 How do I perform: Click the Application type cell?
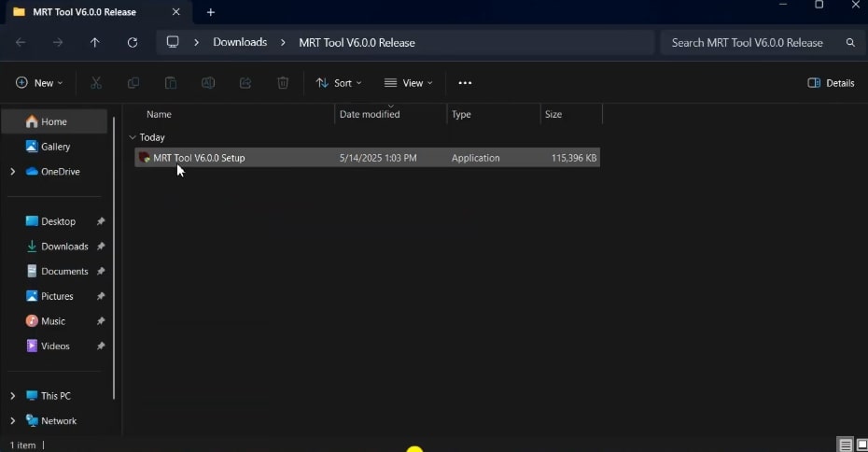[x=475, y=158]
